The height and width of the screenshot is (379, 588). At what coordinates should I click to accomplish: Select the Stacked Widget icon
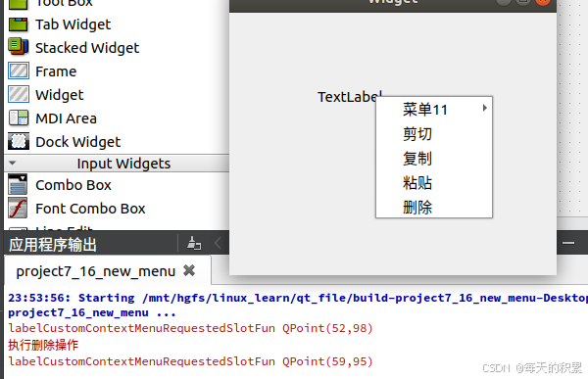[x=18, y=47]
